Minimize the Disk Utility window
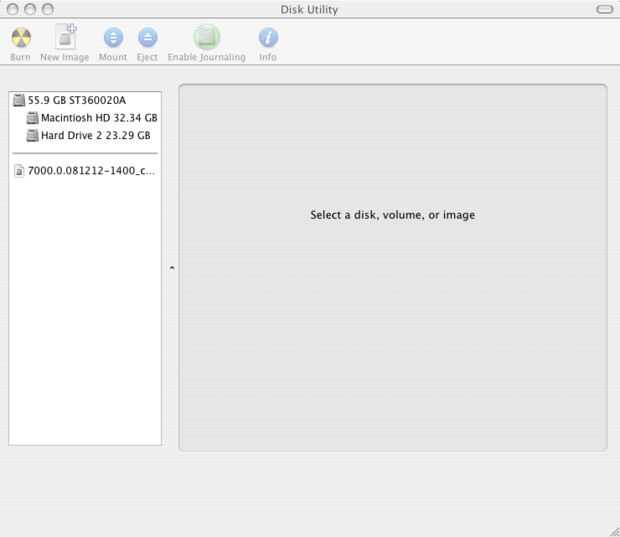The image size is (620, 537). pos(30,9)
